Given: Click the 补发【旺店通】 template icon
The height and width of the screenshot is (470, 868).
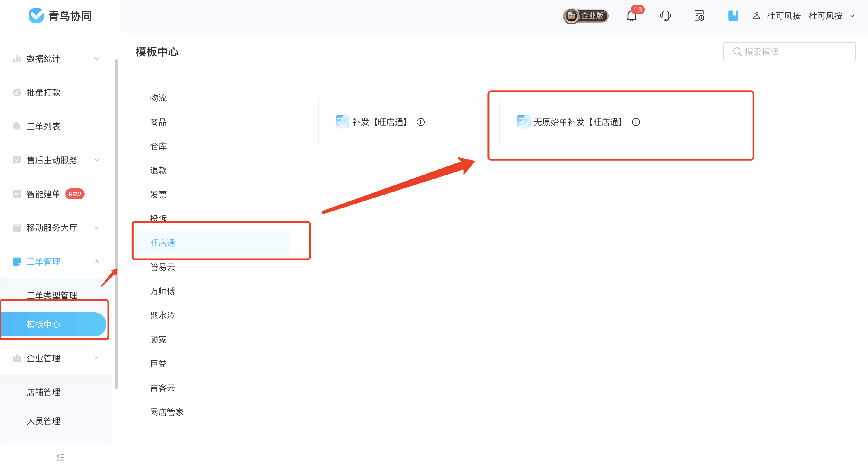Looking at the screenshot, I should coord(342,121).
